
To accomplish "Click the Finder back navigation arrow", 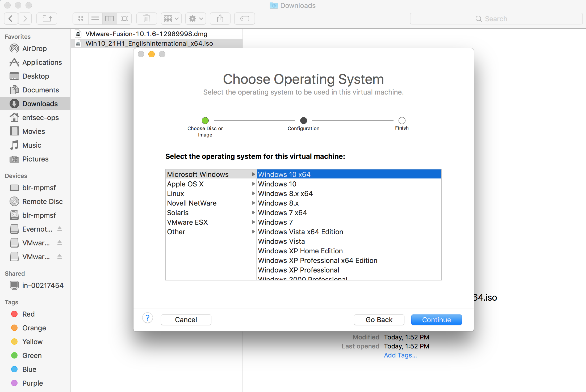I will coord(11,19).
